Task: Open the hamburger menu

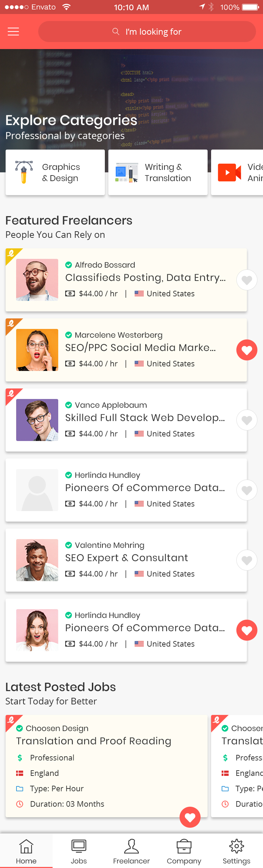Action: click(13, 32)
